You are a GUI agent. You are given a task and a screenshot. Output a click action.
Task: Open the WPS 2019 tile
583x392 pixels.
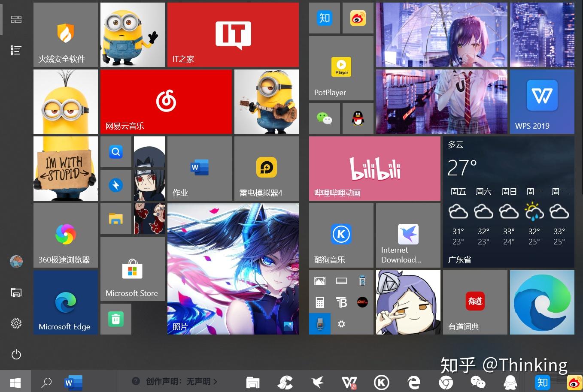pos(542,101)
